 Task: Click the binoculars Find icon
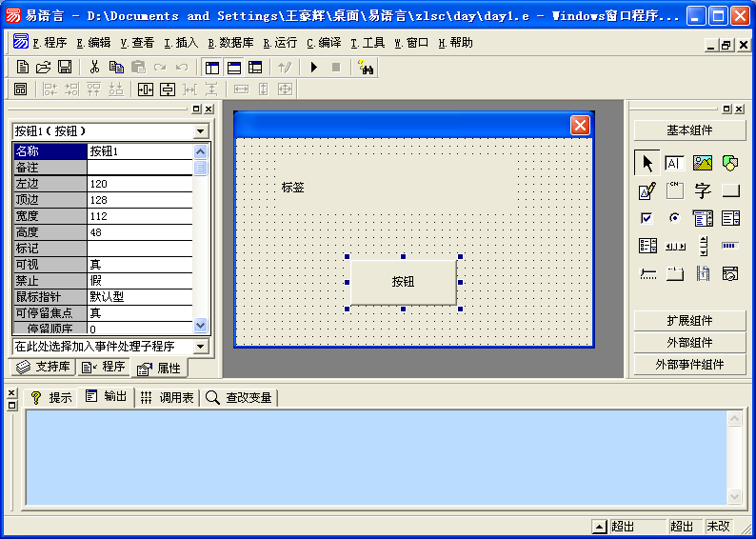[367, 67]
